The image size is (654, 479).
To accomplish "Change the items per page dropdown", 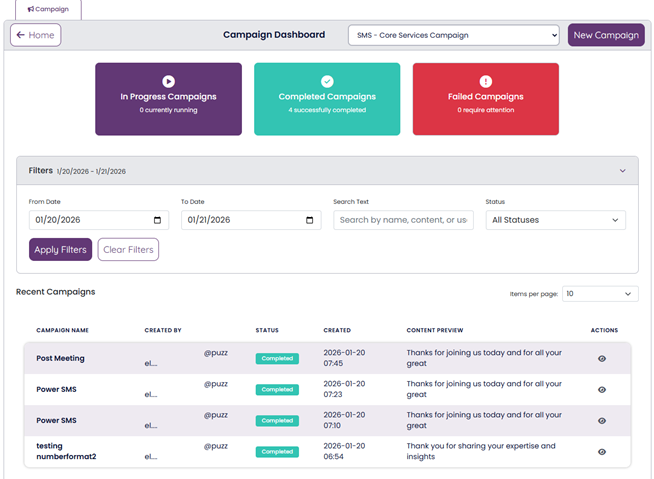I will click(599, 294).
